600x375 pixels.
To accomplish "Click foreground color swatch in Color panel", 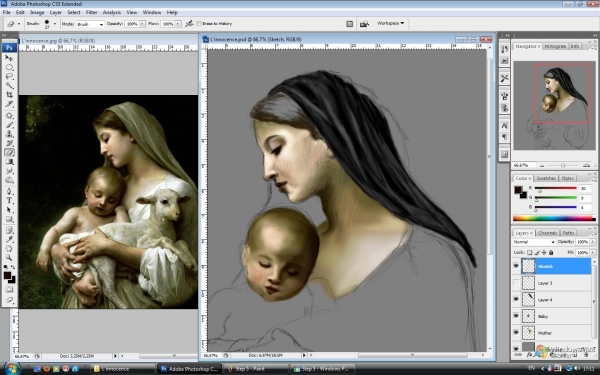I will pyautogui.click(x=518, y=190).
